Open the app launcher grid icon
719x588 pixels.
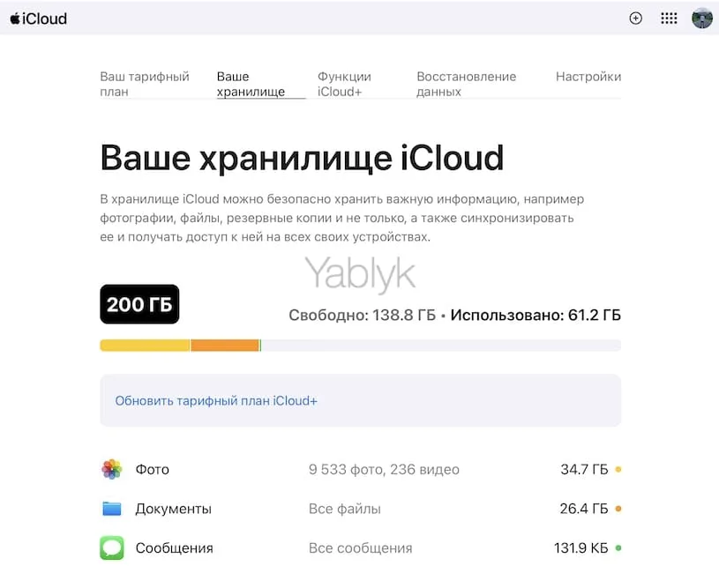(x=669, y=18)
